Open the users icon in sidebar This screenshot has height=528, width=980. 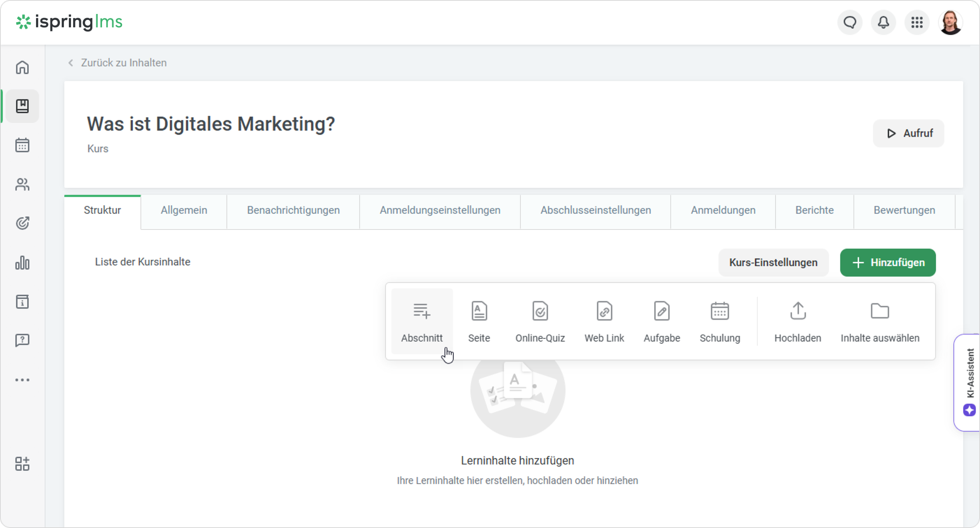pos(22,184)
